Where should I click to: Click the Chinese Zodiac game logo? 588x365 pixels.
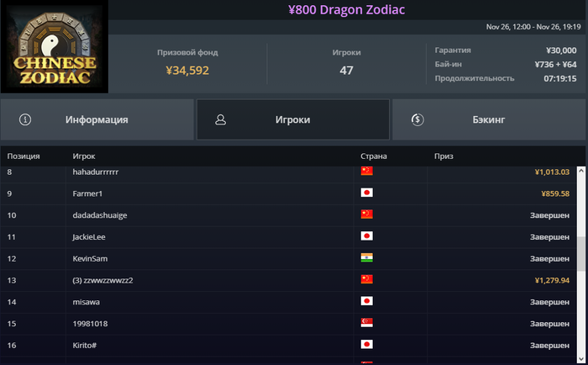(55, 46)
